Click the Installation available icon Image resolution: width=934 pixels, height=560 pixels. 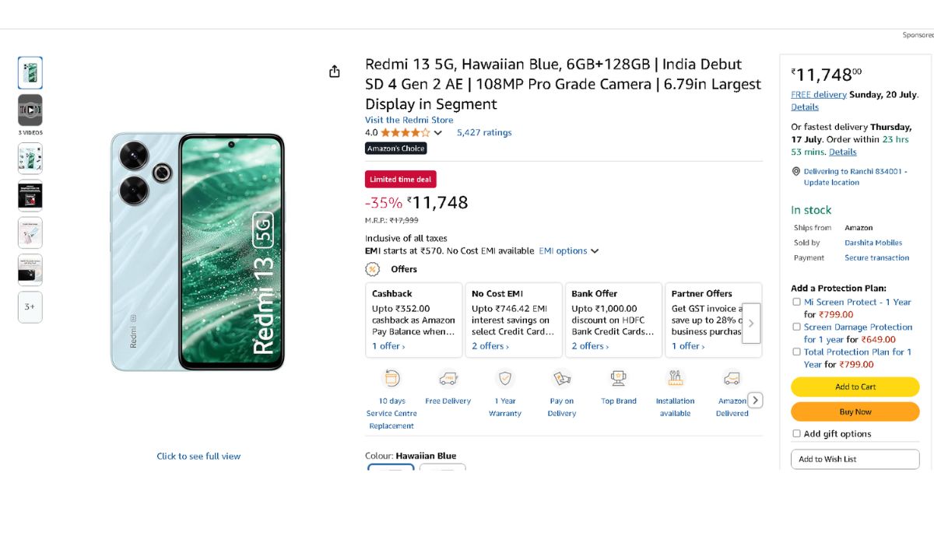[x=676, y=379]
